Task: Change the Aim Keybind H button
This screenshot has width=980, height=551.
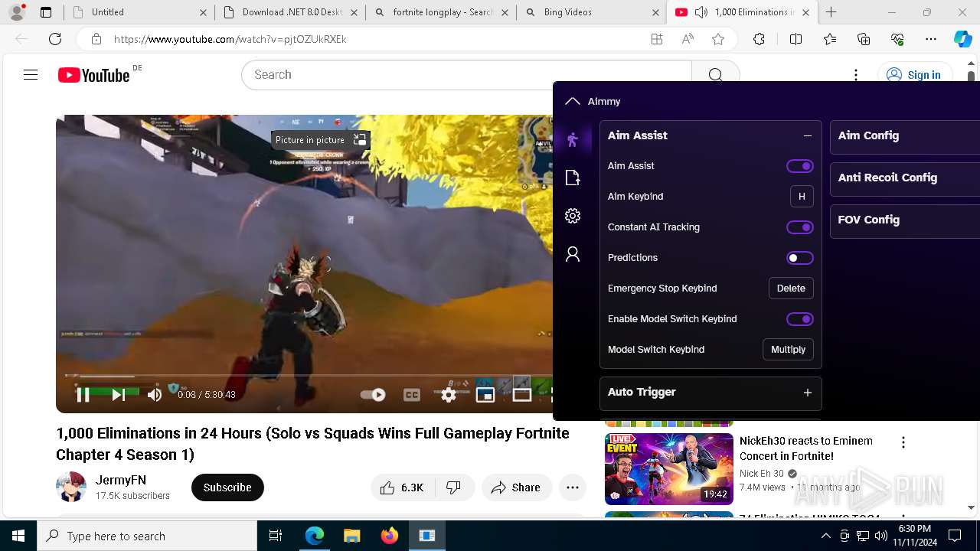Action: (802, 197)
